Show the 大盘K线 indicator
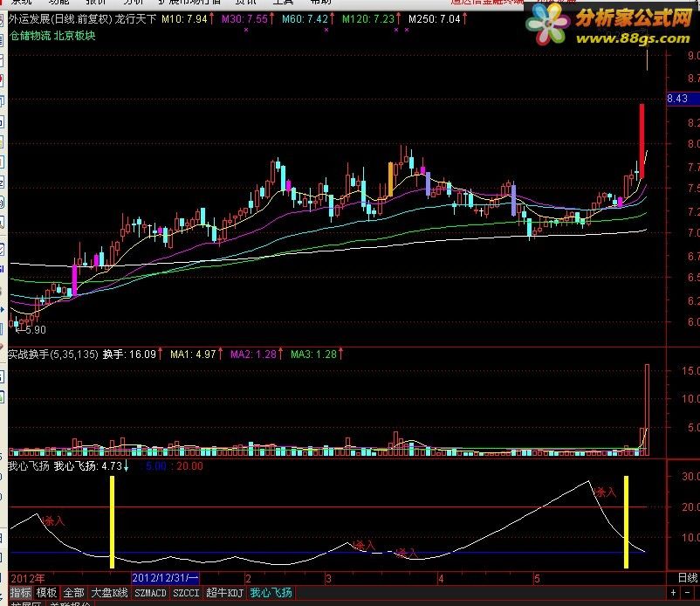 (x=109, y=593)
